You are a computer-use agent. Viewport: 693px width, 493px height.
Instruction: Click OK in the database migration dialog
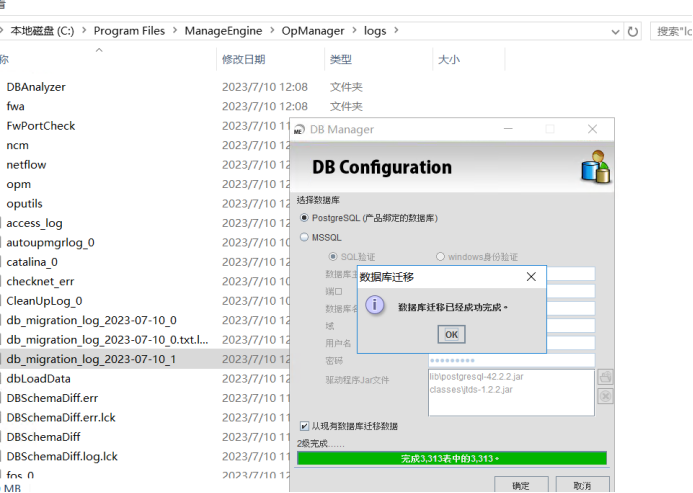pyautogui.click(x=451, y=334)
